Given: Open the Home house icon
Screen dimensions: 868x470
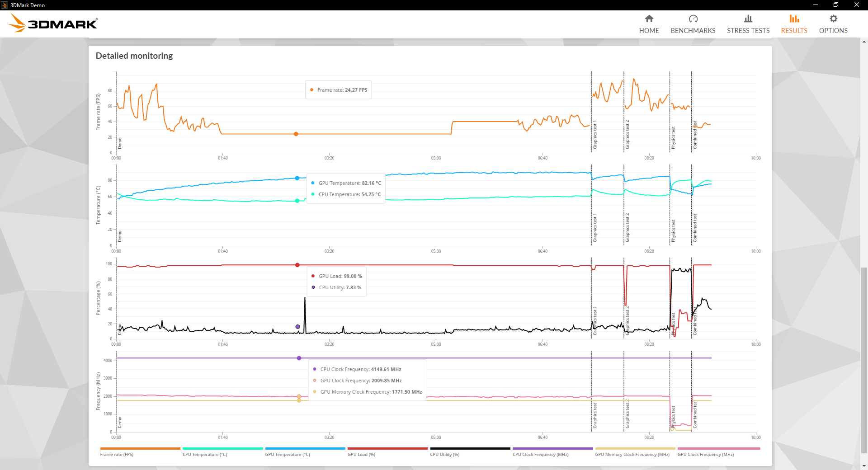Looking at the screenshot, I should pyautogui.click(x=649, y=19).
